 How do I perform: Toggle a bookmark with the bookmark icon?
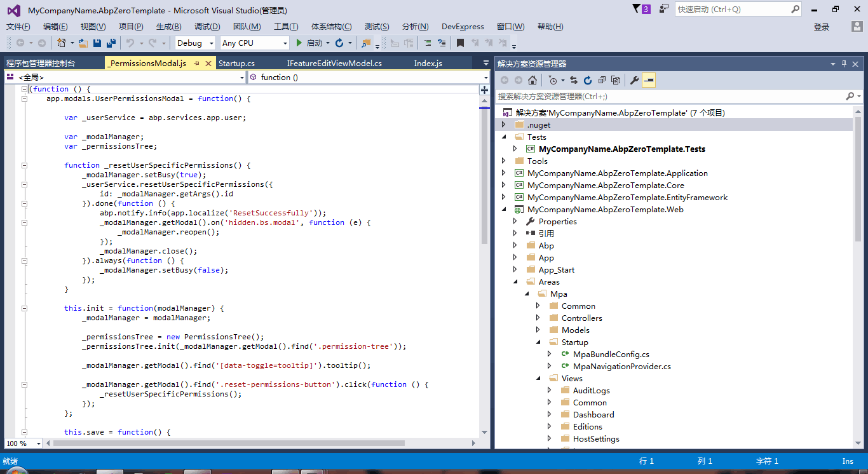[460, 43]
